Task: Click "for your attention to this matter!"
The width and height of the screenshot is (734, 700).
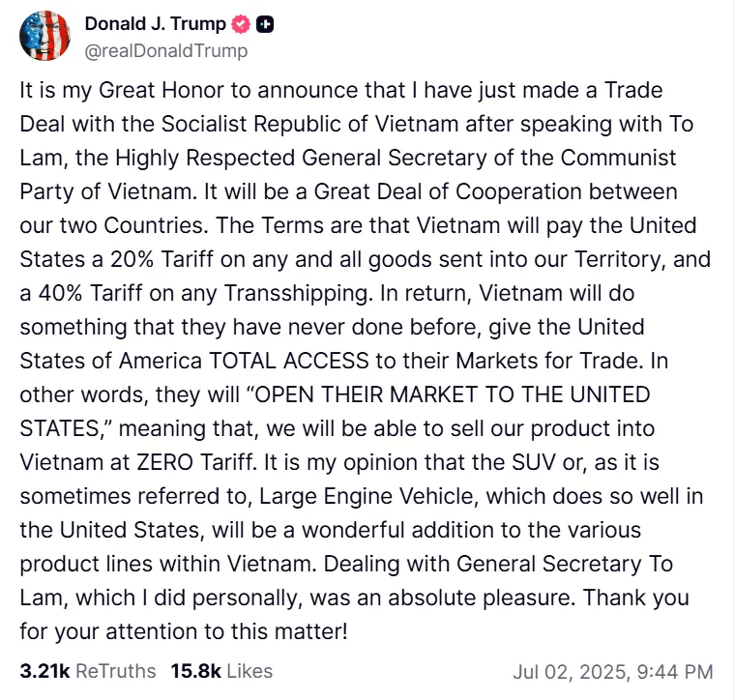Action: (x=183, y=632)
